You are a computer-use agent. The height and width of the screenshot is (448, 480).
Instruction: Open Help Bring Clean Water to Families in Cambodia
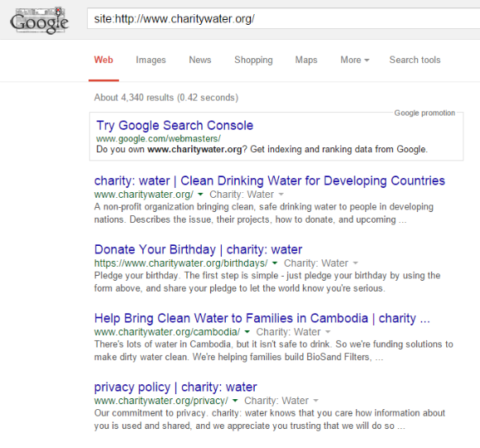coord(262,318)
